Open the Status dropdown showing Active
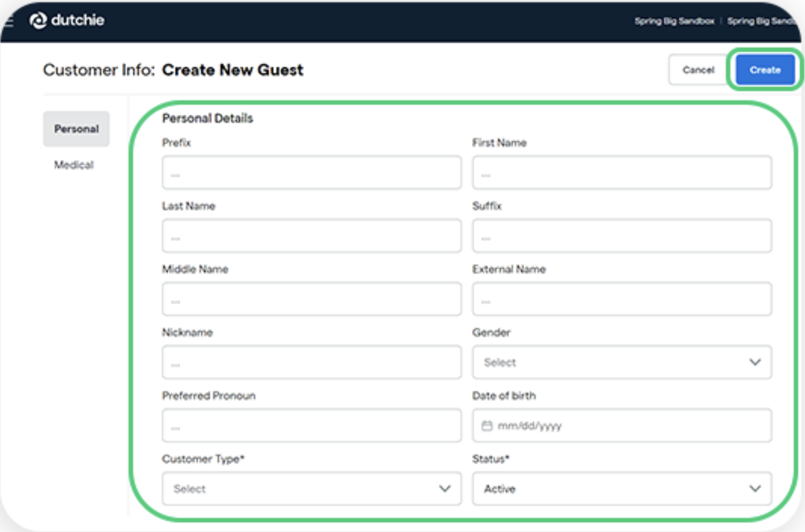 pyautogui.click(x=622, y=489)
